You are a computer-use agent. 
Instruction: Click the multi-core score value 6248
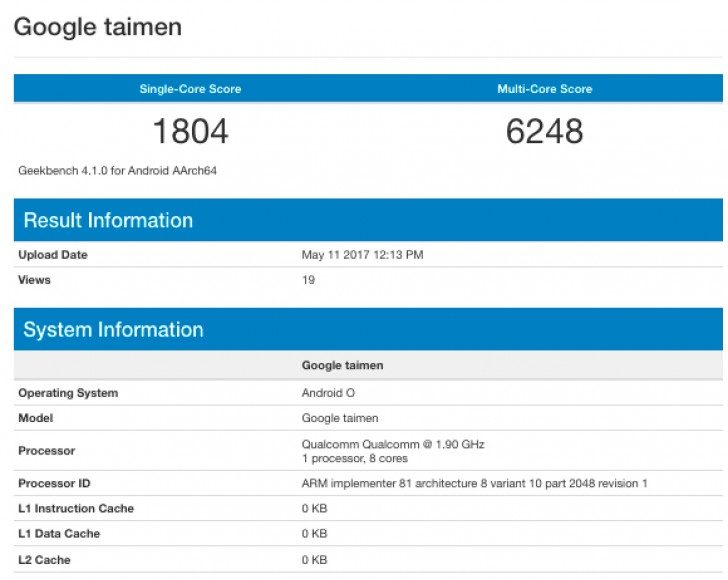pos(544,131)
